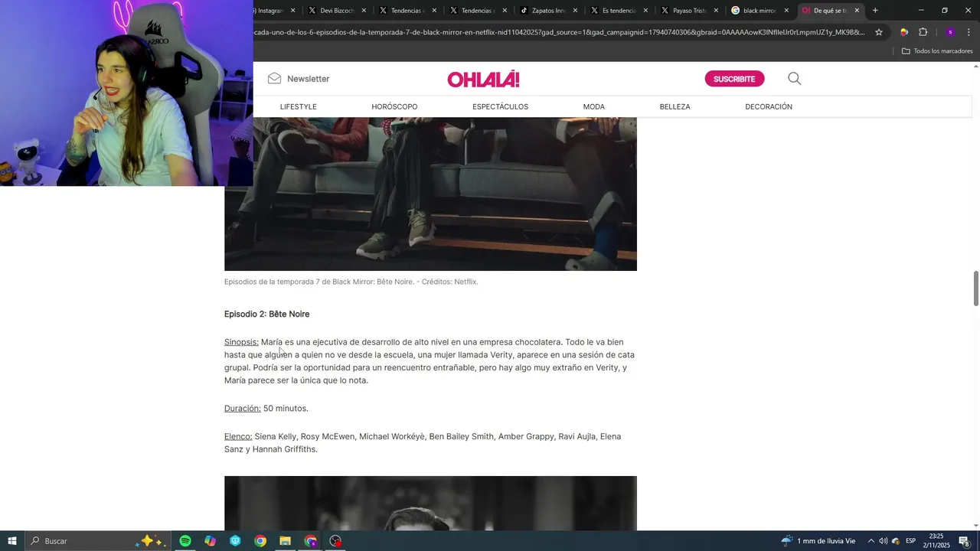Image resolution: width=980 pixels, height=551 pixels.
Task: Click the underlined 'Duración:' label
Action: (x=242, y=409)
